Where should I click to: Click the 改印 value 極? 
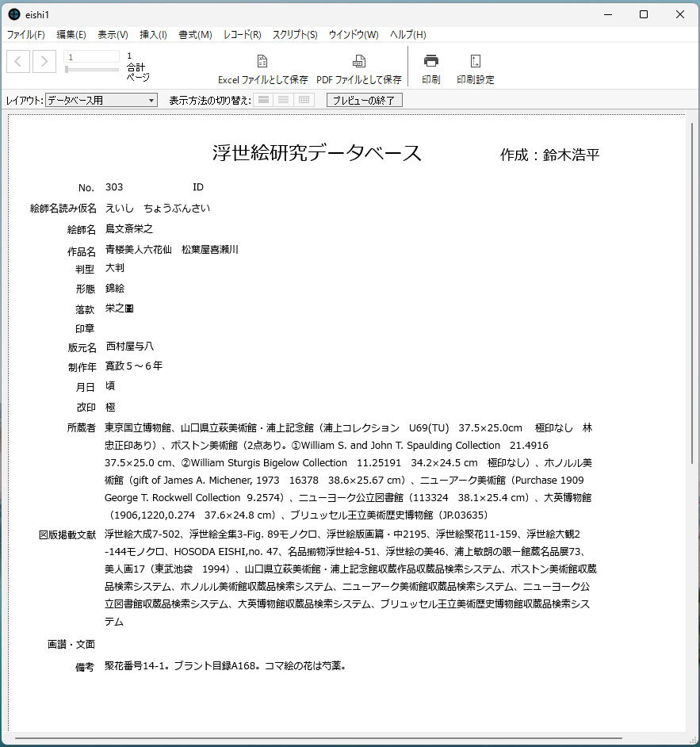[x=110, y=408]
